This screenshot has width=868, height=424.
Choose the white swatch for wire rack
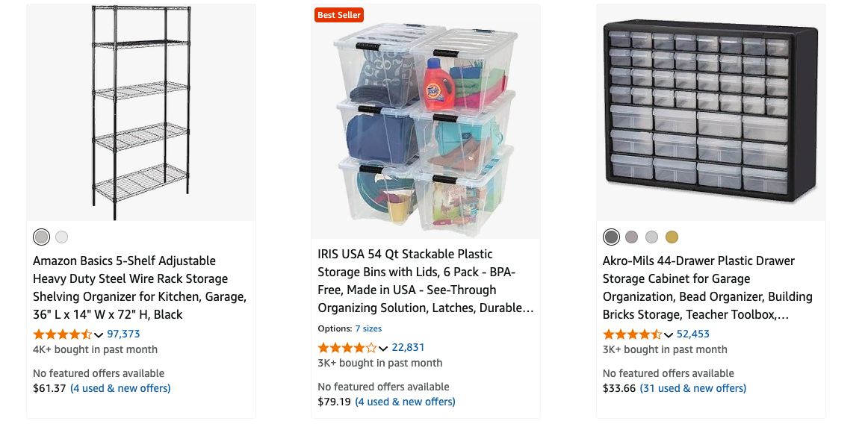click(62, 237)
